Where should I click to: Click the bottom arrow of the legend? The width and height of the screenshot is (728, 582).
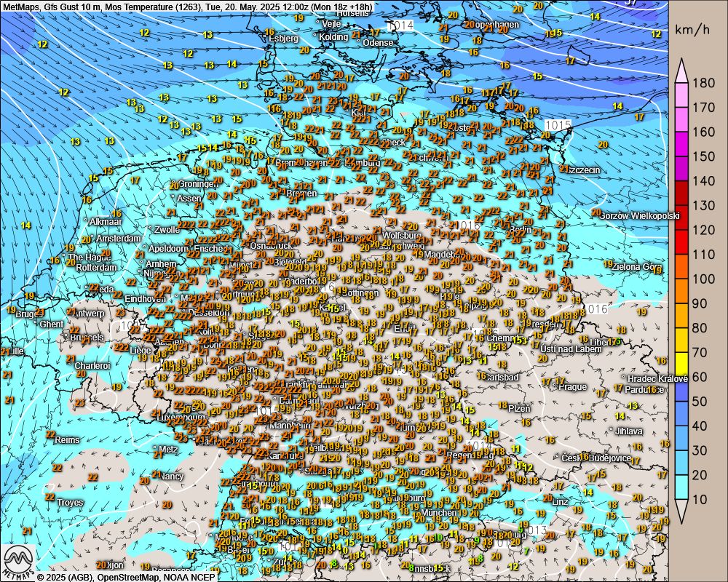[682, 511]
